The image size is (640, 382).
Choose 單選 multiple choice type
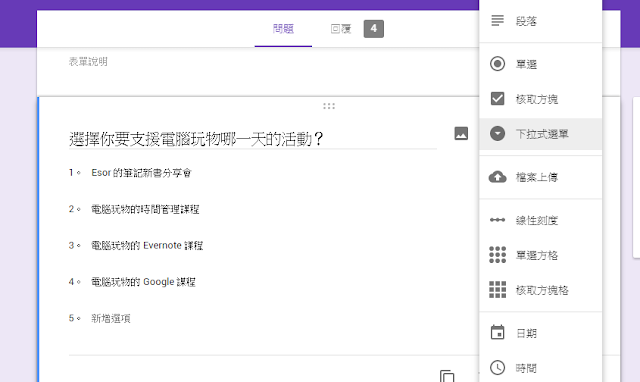[540, 64]
